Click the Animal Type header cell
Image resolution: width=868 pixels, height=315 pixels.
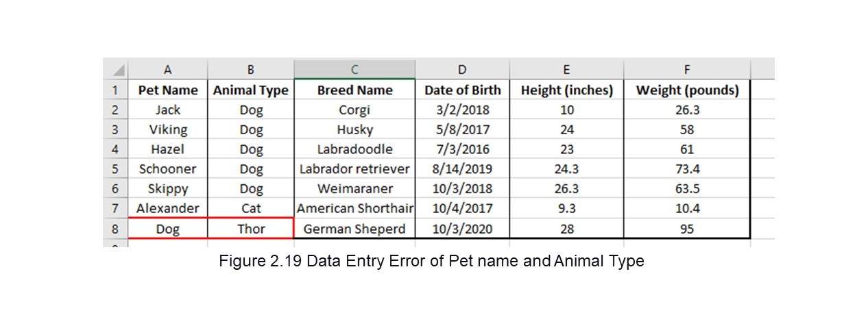point(251,90)
